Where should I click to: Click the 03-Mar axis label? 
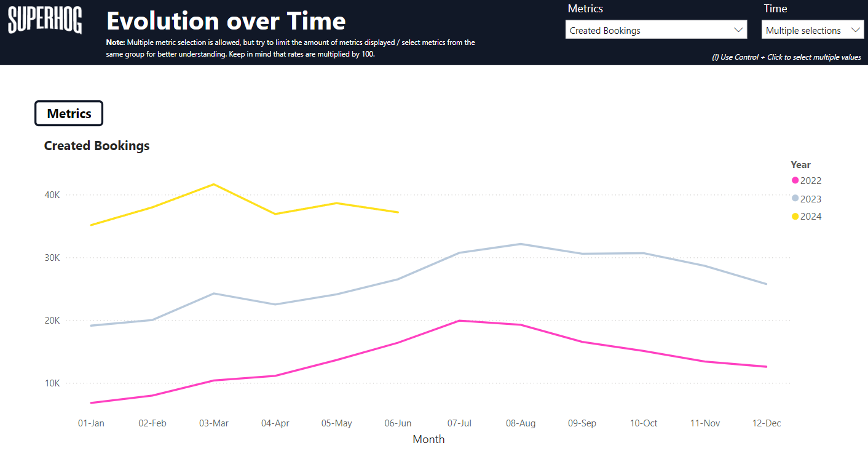pos(213,423)
